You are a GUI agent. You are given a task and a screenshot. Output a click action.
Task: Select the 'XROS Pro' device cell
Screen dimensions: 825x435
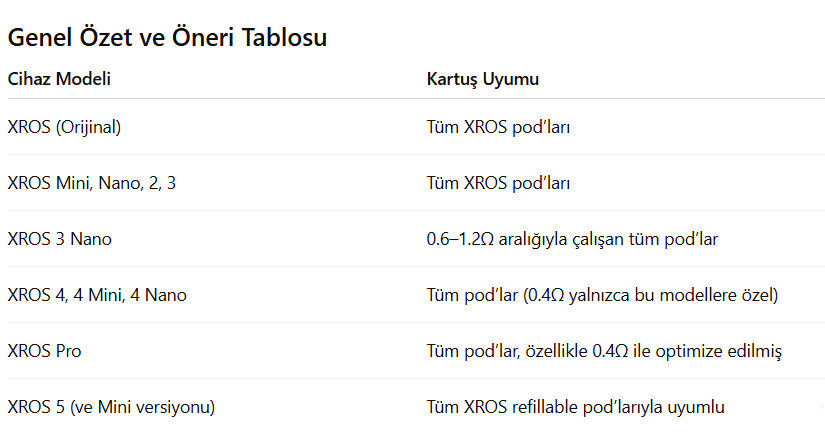(44, 351)
